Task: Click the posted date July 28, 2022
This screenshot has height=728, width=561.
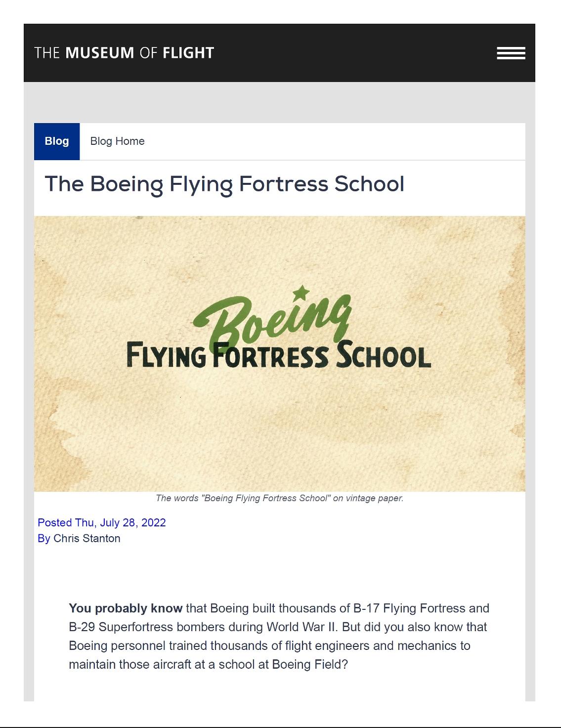Action: (x=120, y=523)
